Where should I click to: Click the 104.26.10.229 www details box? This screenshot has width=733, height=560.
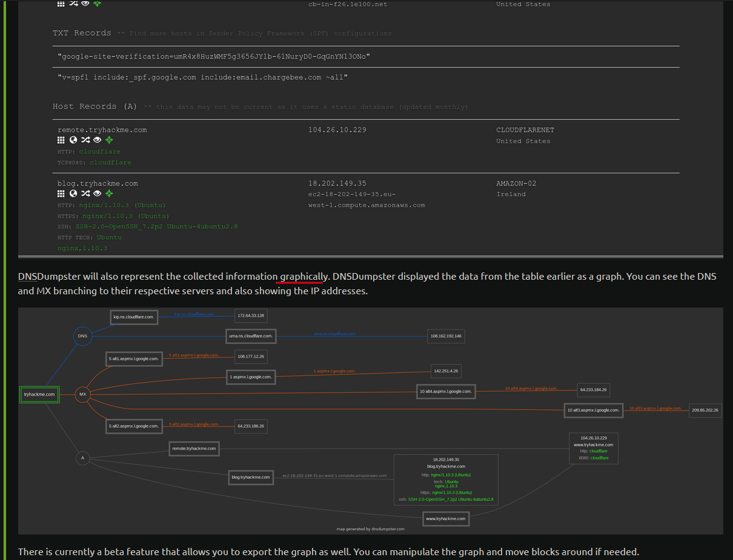pyautogui.click(x=594, y=448)
